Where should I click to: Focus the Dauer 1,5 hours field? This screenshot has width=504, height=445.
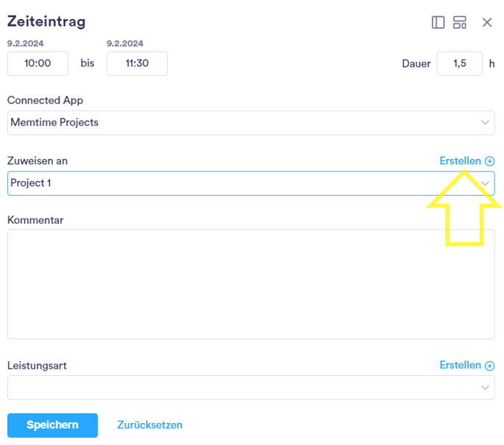click(x=459, y=63)
